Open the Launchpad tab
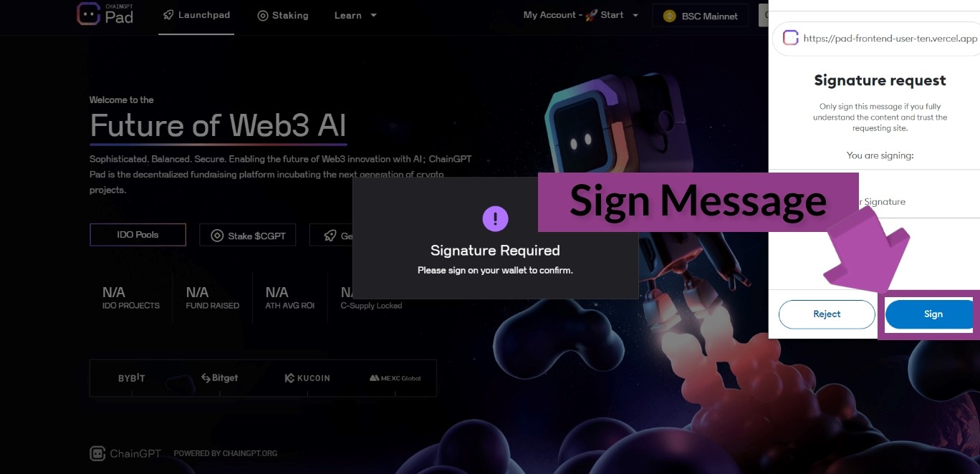980x474 pixels. coord(196,15)
